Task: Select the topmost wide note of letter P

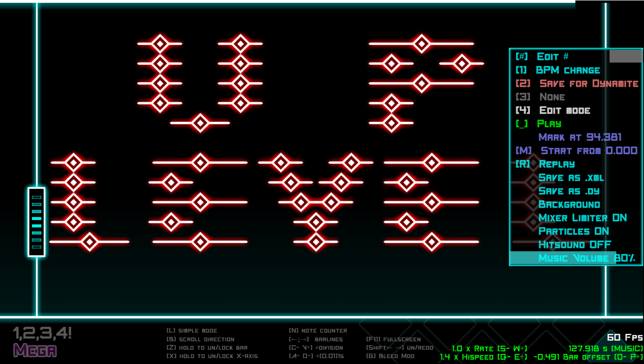Action: point(422,44)
